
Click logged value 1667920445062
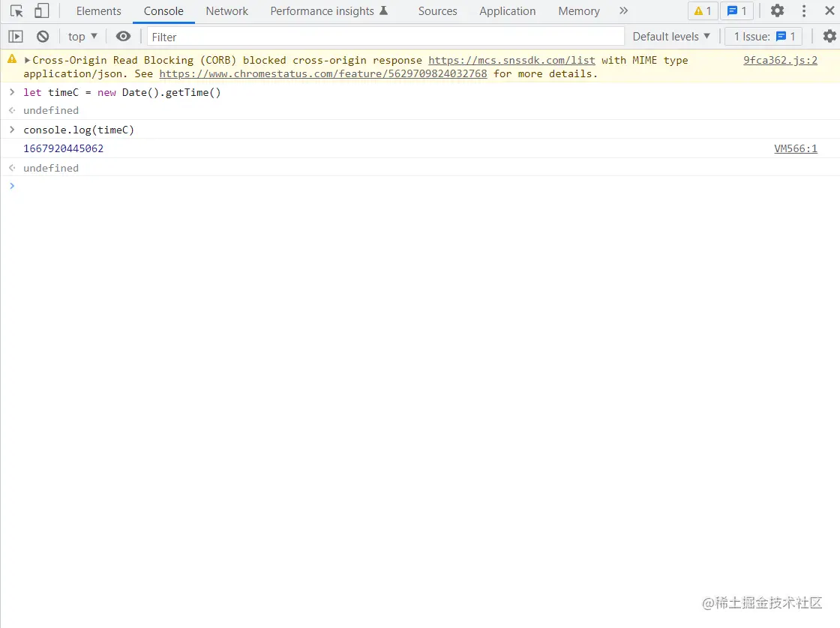[x=63, y=148]
